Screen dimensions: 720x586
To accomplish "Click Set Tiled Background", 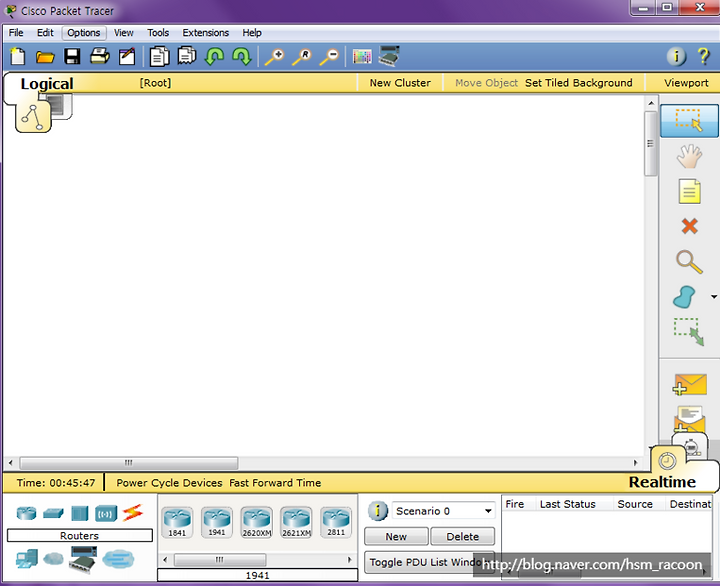I will pyautogui.click(x=579, y=83).
